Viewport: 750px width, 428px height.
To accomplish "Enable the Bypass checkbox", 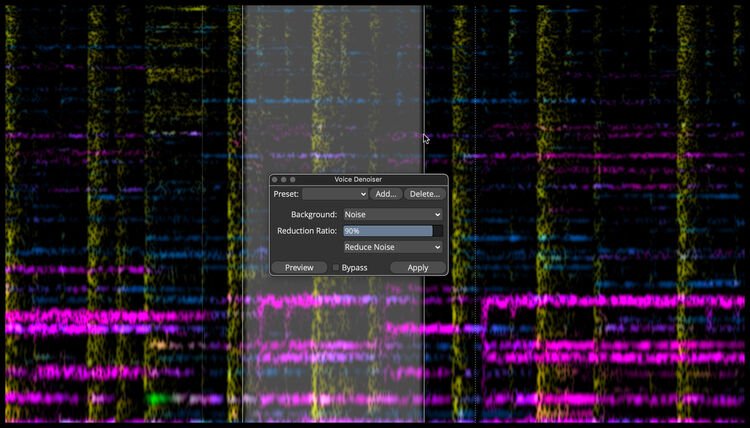I will [x=336, y=268].
